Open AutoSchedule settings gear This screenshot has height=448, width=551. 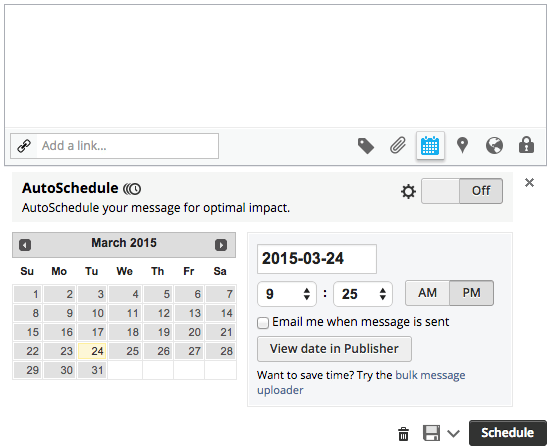point(408,191)
